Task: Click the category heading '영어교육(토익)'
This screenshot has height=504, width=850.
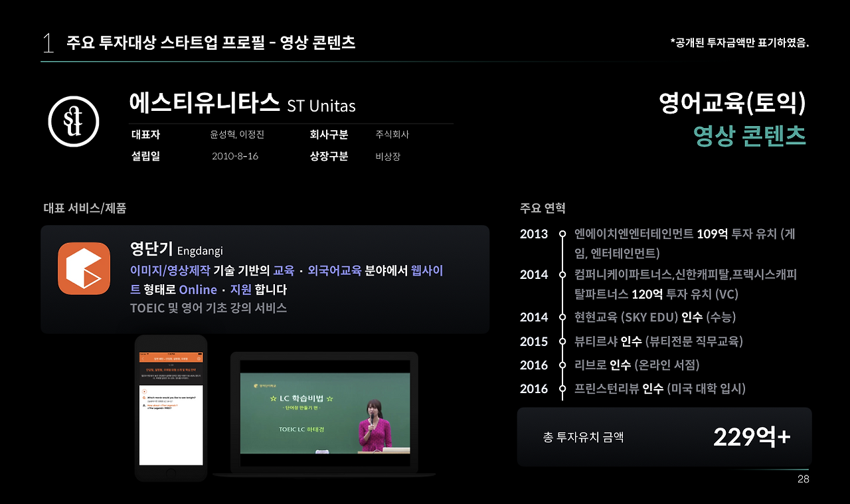Action: [732, 103]
